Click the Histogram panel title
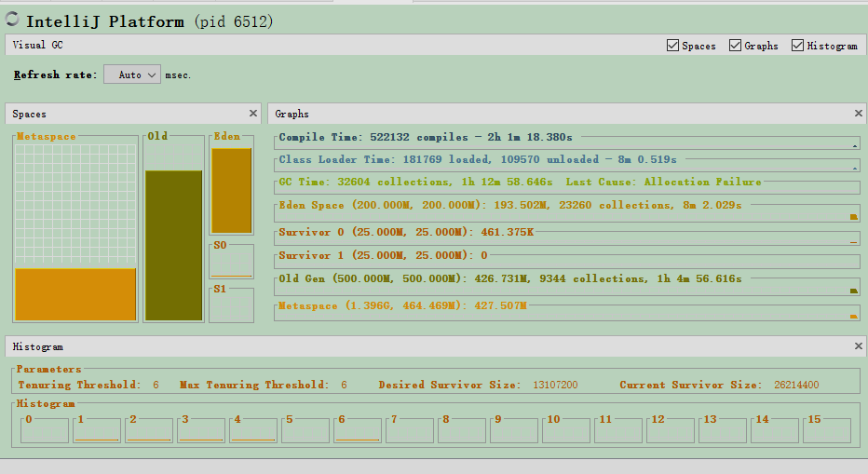 (x=37, y=346)
